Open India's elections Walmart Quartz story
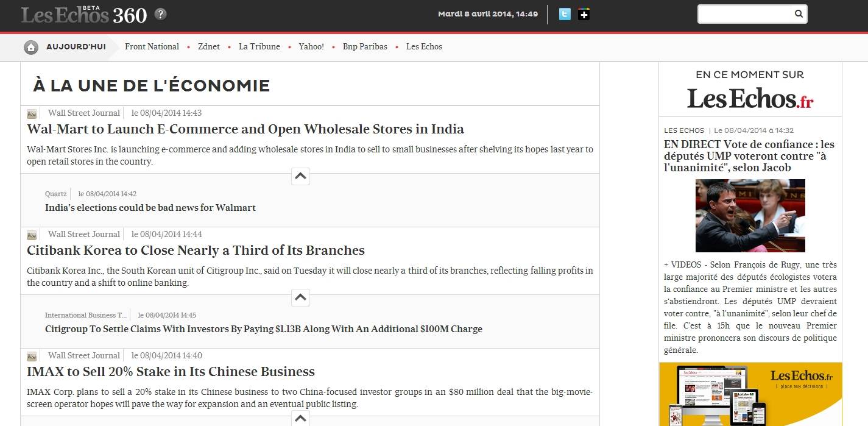Viewport: 868px width, 426px height. [x=150, y=208]
